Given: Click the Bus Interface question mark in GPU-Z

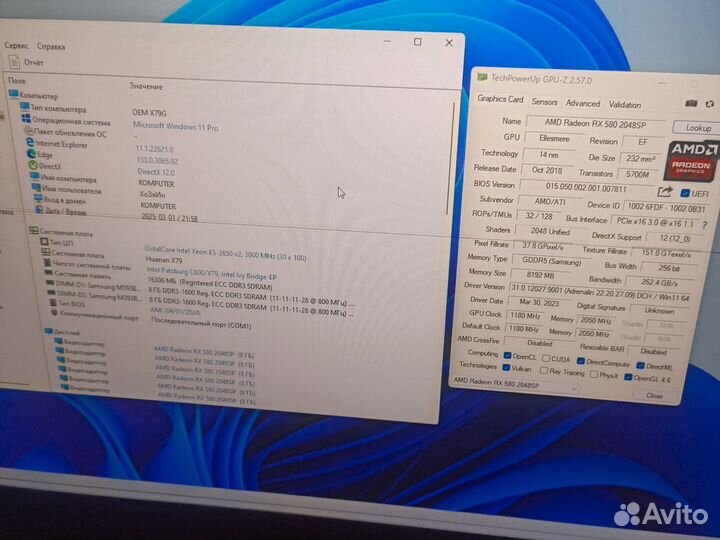Looking at the screenshot, I should pos(704,225).
